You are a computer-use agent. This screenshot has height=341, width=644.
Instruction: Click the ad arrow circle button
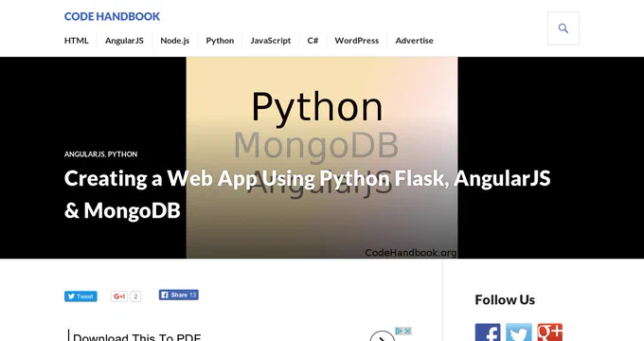point(382,336)
